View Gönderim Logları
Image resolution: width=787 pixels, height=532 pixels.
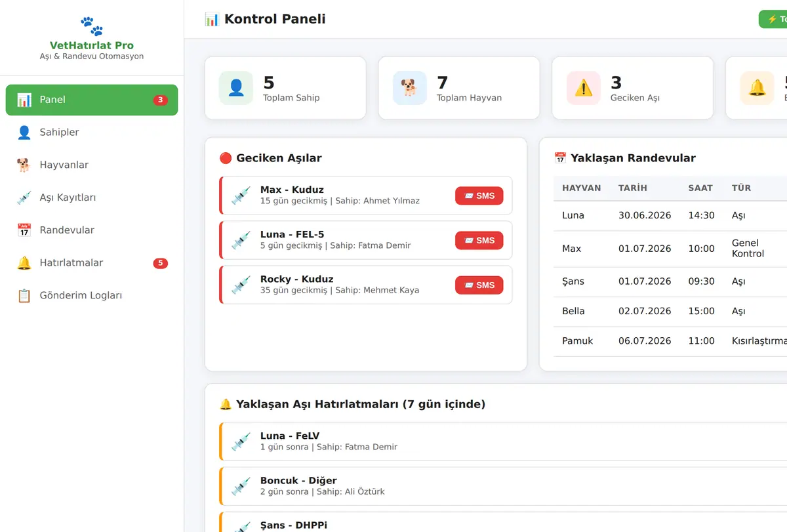point(92,296)
